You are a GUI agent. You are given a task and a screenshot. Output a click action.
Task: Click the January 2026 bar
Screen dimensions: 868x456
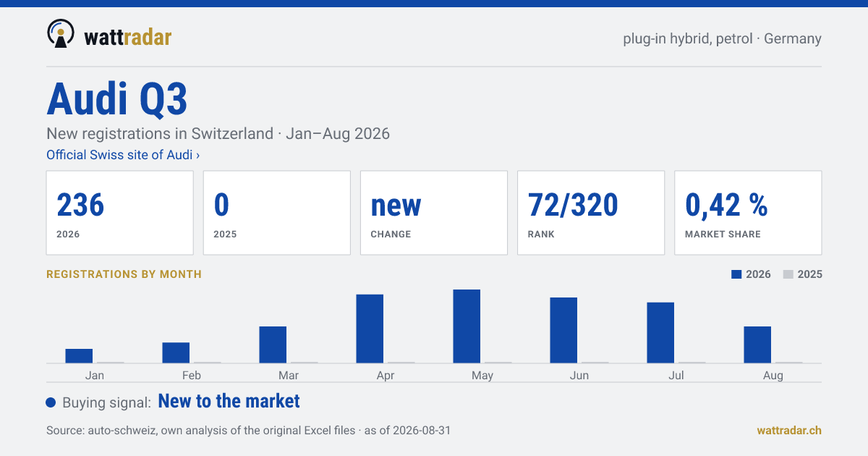click(79, 356)
